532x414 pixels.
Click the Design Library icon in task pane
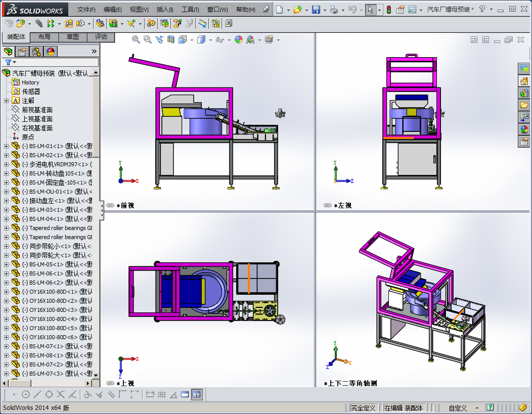tap(524, 93)
